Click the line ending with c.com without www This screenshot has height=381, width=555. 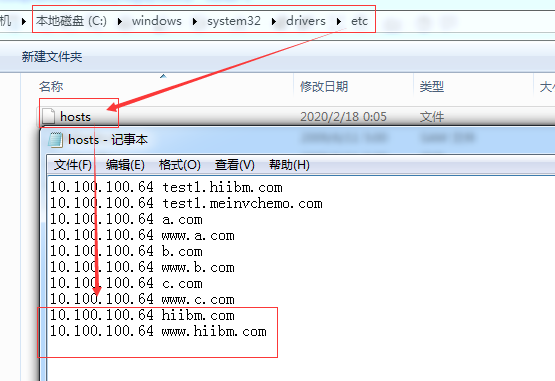[x=126, y=283]
